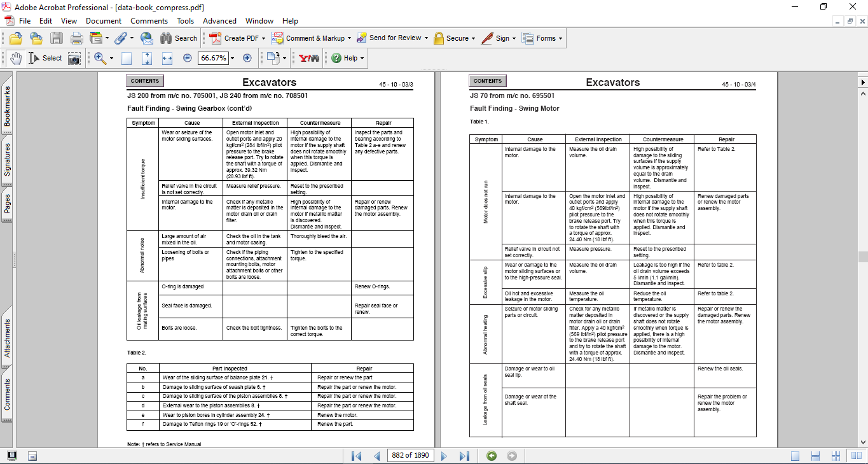Select the Hand tool
Screen dimensions: 868x464
click(x=16, y=59)
